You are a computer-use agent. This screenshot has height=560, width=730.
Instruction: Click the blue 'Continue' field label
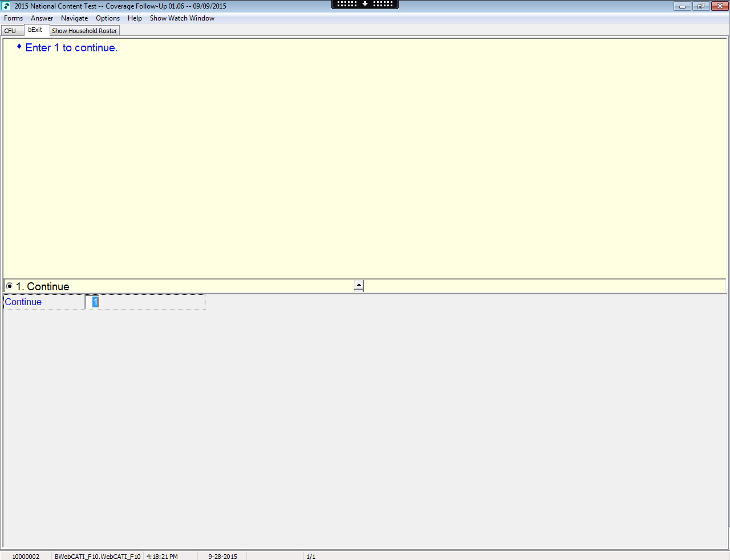(23, 302)
